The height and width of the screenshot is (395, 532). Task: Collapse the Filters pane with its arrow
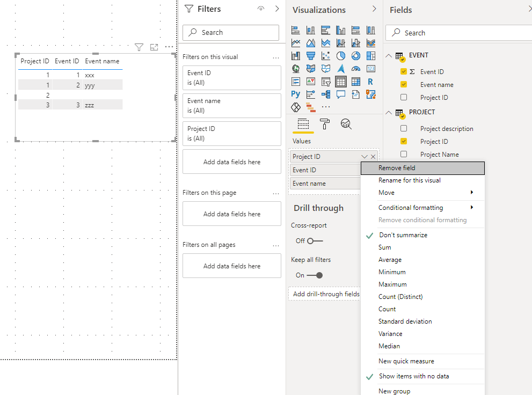pos(277,9)
